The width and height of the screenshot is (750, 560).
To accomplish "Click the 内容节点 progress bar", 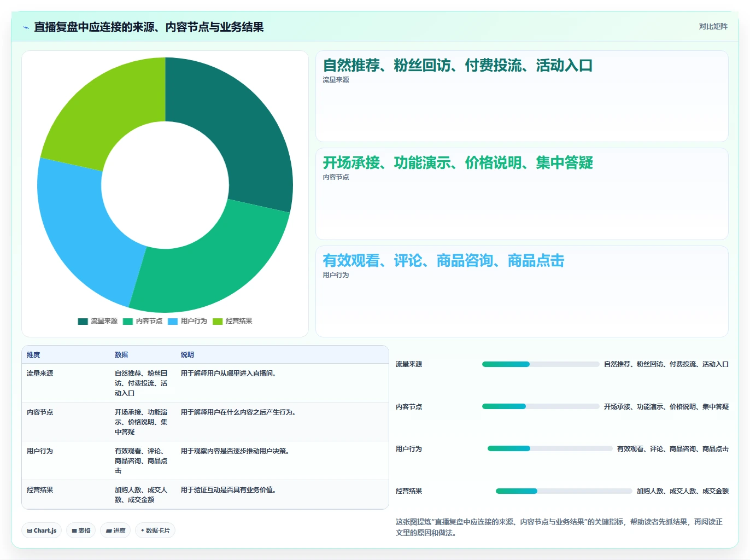I will click(541, 406).
